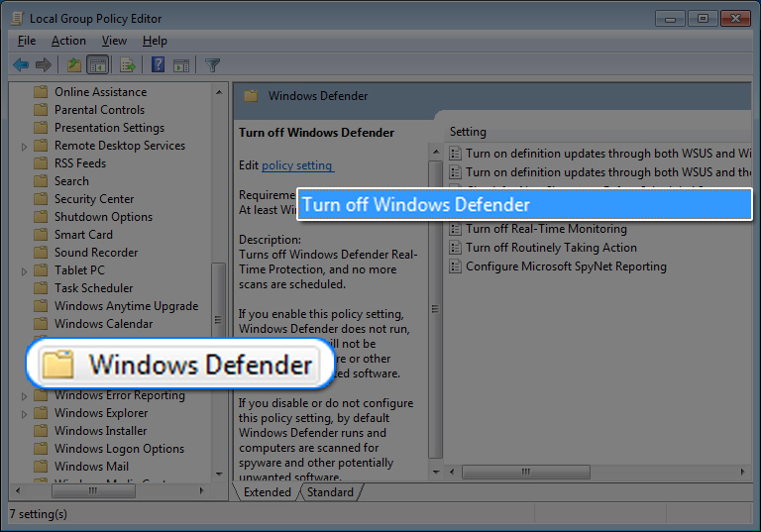Click the window's system menu icon
This screenshot has height=532, width=761.
point(17,19)
